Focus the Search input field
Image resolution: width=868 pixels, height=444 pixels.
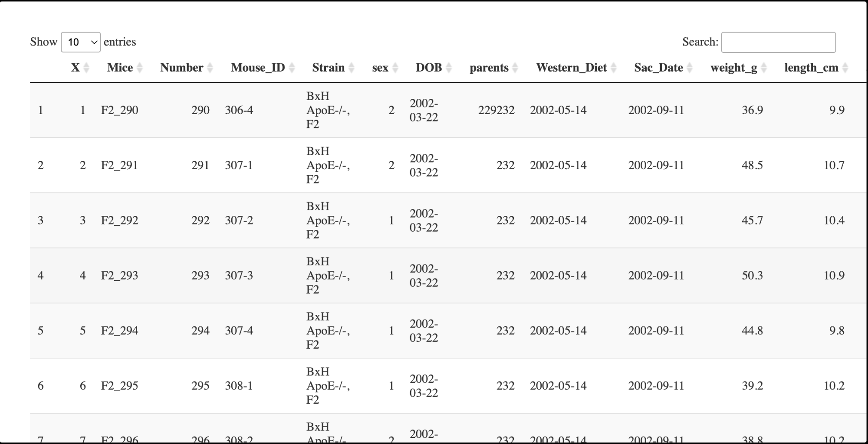coord(778,42)
